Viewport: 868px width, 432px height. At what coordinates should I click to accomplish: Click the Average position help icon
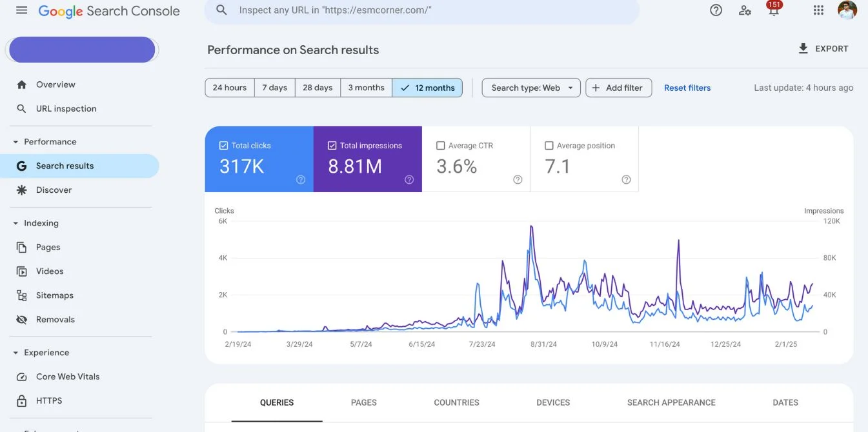[x=626, y=180]
